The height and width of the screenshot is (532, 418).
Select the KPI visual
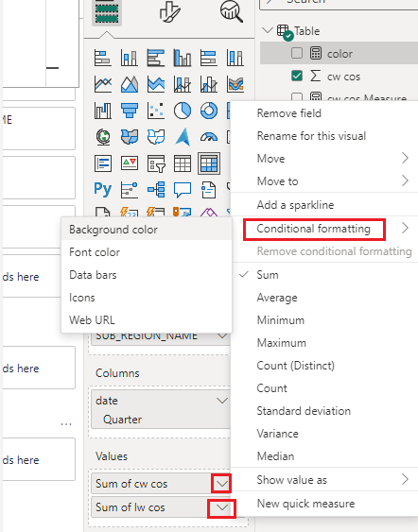[130, 163]
